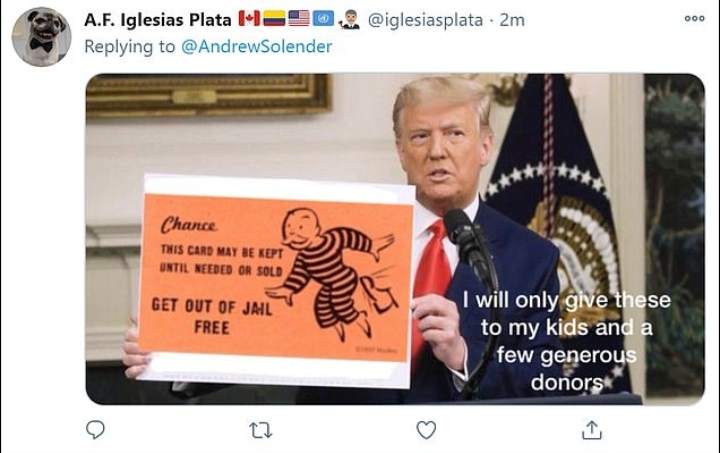720x453 pixels.
Task: Click the 'generous donors' caption in the image
Action: (x=566, y=369)
